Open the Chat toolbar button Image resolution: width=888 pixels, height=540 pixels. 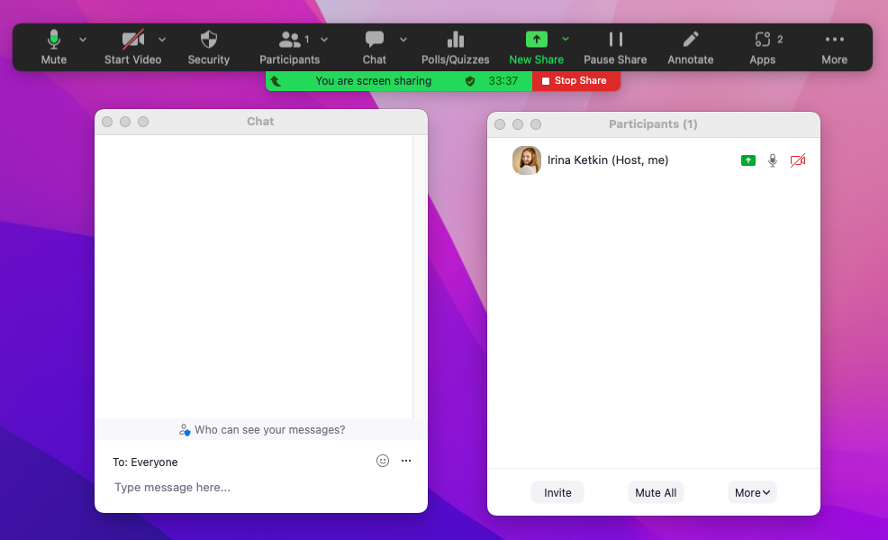click(x=374, y=47)
